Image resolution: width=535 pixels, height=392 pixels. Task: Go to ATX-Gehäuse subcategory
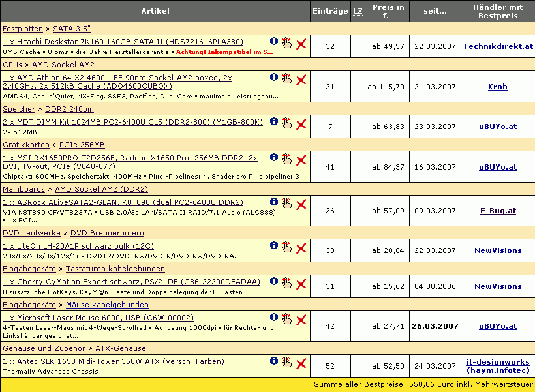(121, 348)
